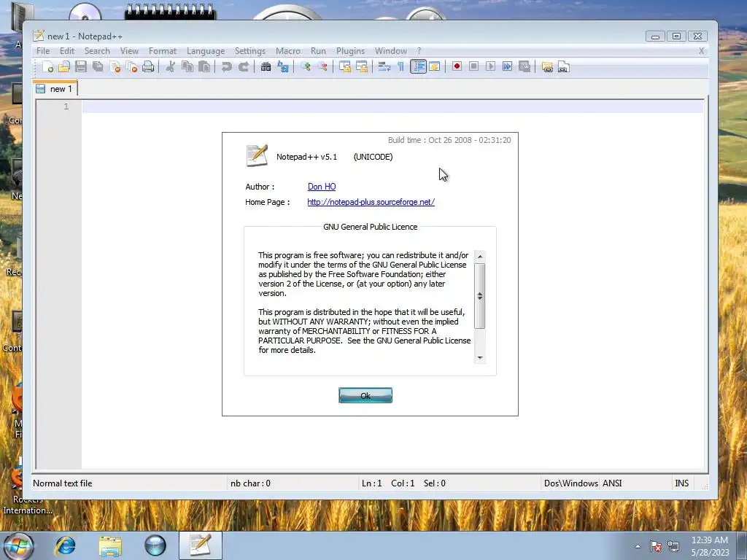The height and width of the screenshot is (560, 747).
Task: Toggle the Show indent guide icon
Action: click(x=418, y=66)
